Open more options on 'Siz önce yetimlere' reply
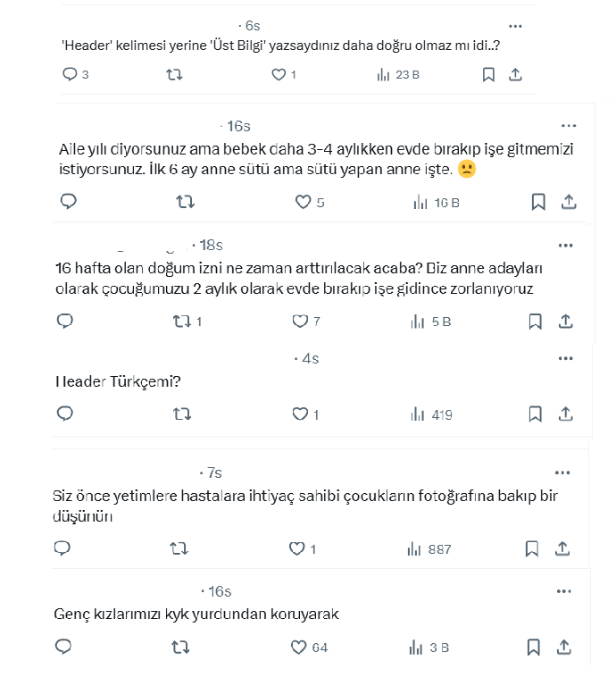Screen dimensions: 616x694 point(562,472)
